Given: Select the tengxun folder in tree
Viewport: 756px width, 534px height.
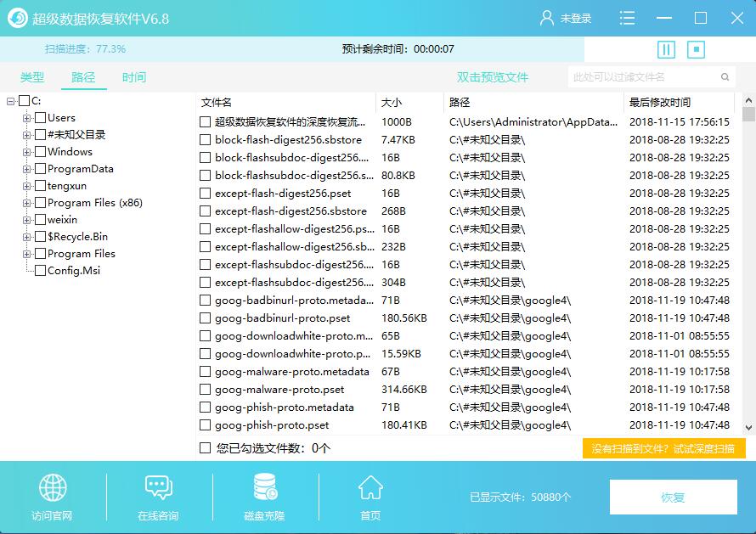Looking at the screenshot, I should (x=66, y=186).
